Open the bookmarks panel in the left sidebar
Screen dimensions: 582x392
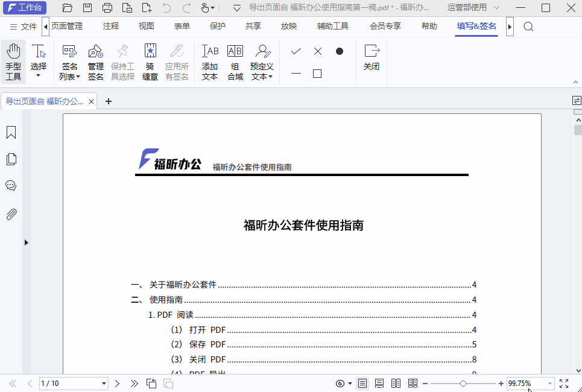tap(11, 132)
